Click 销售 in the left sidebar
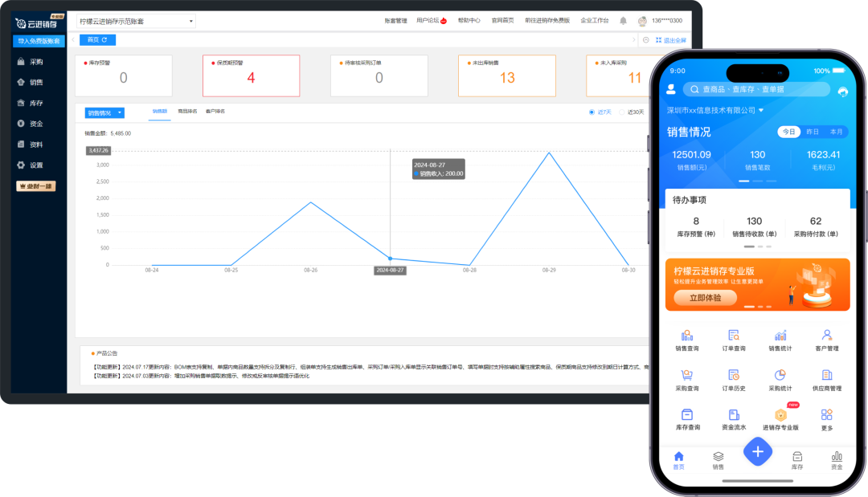This screenshot has width=868, height=497. click(x=36, y=83)
